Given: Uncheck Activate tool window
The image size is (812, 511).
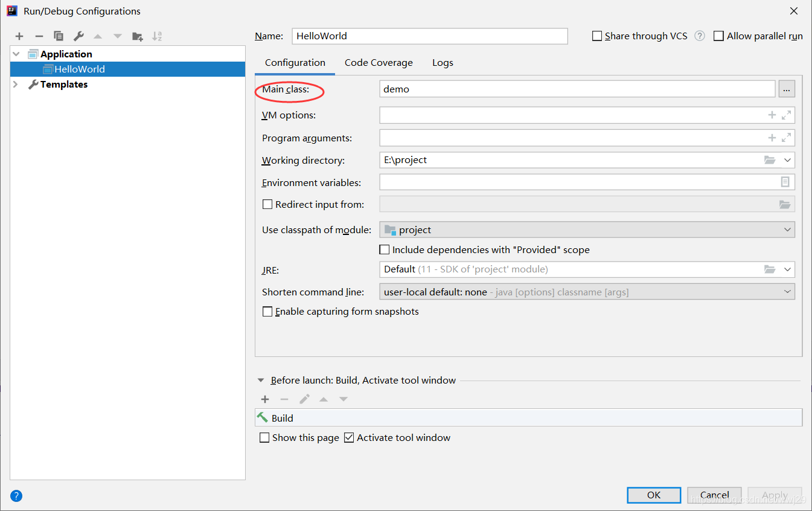Looking at the screenshot, I should [x=349, y=437].
